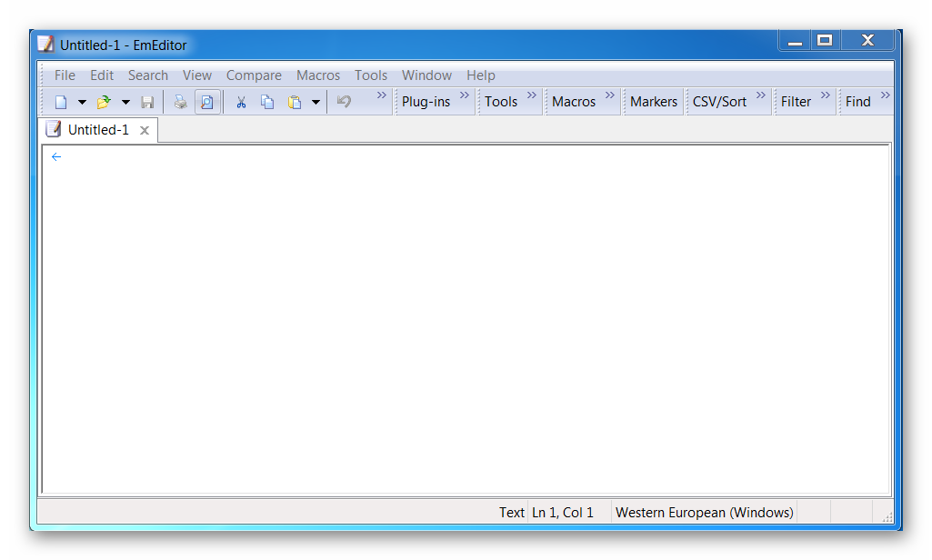This screenshot has width=932, height=560.
Task: Expand the Open recent files dropdown arrow
Action: pyautogui.click(x=125, y=102)
